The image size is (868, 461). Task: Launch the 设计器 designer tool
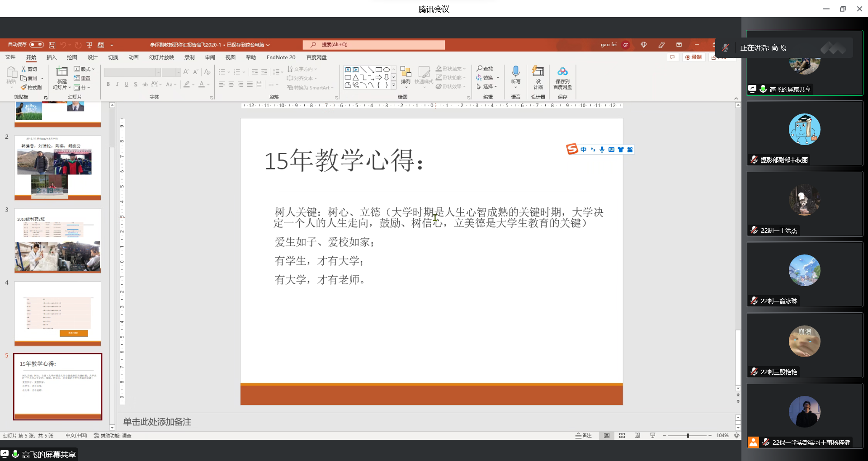[x=538, y=77]
